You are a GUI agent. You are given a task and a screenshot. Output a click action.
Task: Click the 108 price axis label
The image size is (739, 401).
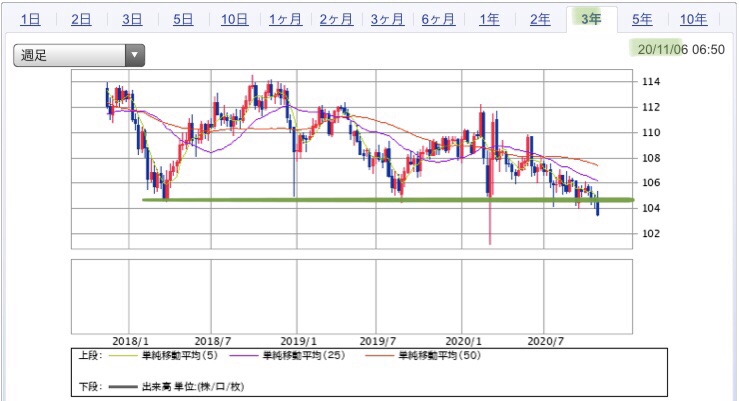click(x=651, y=158)
